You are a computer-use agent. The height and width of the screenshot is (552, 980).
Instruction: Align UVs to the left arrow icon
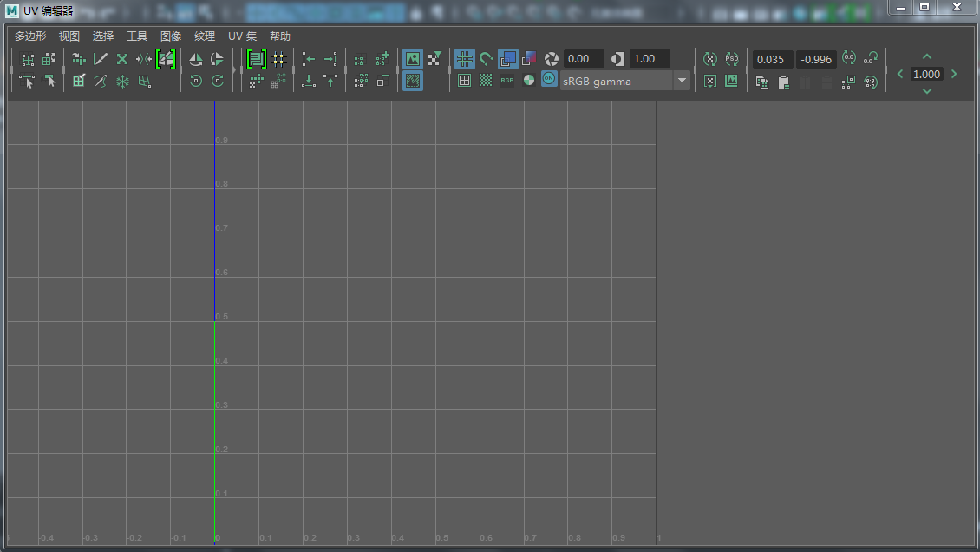click(309, 59)
